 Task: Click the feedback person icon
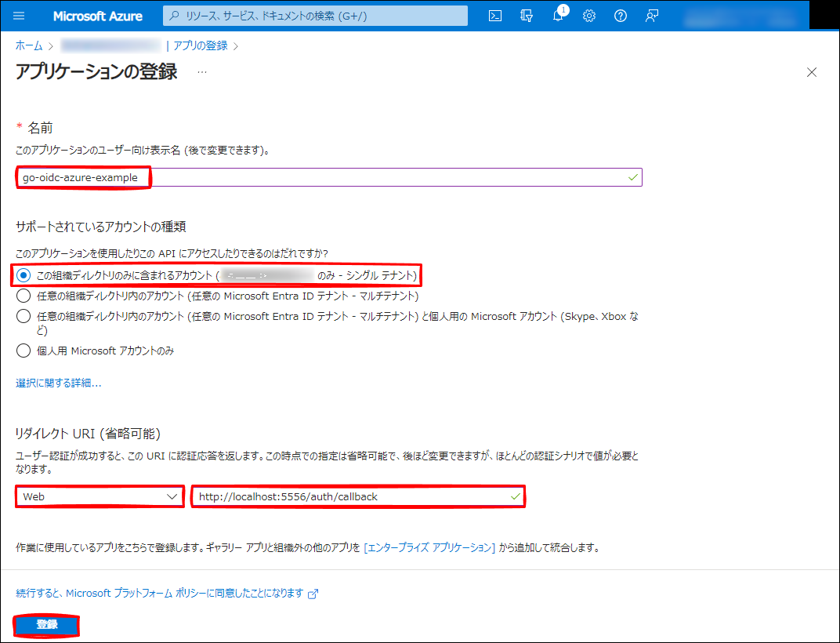tap(651, 16)
